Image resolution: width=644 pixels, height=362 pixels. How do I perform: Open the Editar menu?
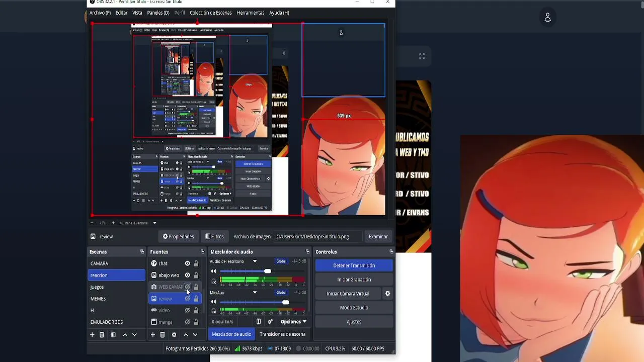pos(121,13)
